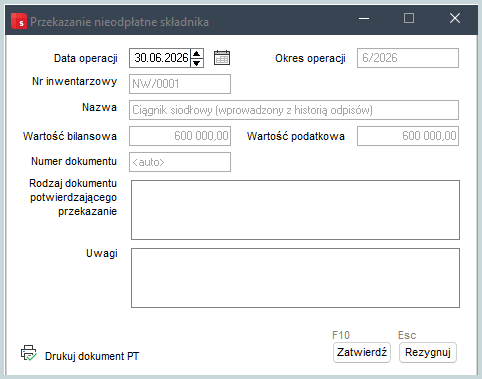
Task: Close the Przekazanie nieodpłatne składnika window
Action: point(455,18)
